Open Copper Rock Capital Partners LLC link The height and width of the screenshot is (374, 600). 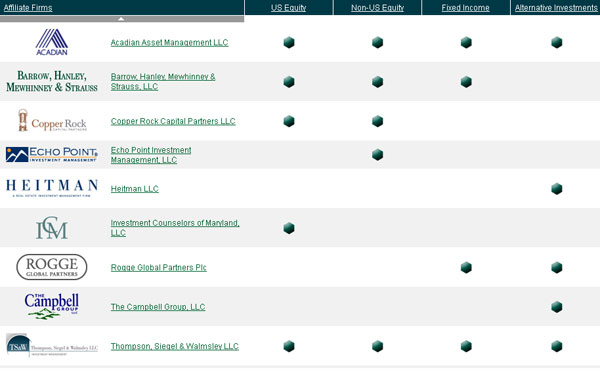pos(173,121)
